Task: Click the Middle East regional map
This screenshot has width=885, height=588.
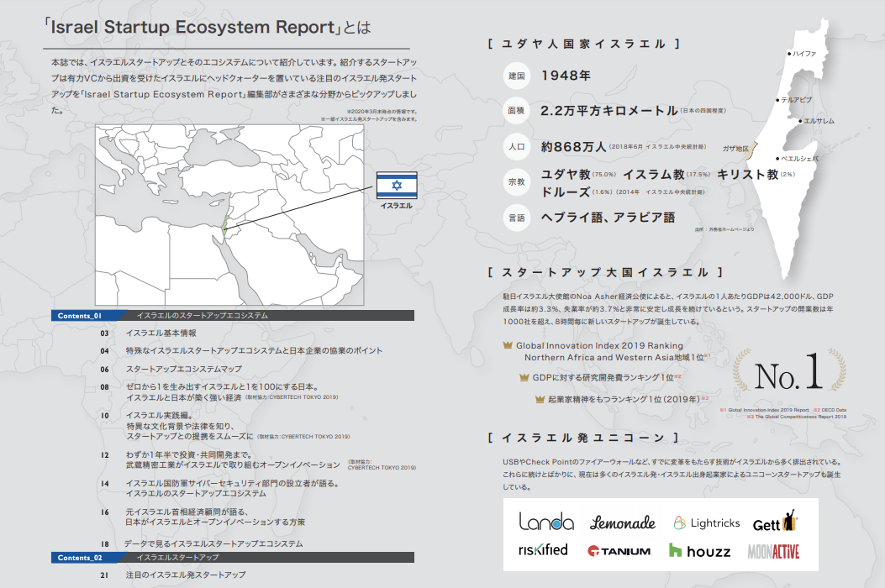Action: [x=229, y=215]
